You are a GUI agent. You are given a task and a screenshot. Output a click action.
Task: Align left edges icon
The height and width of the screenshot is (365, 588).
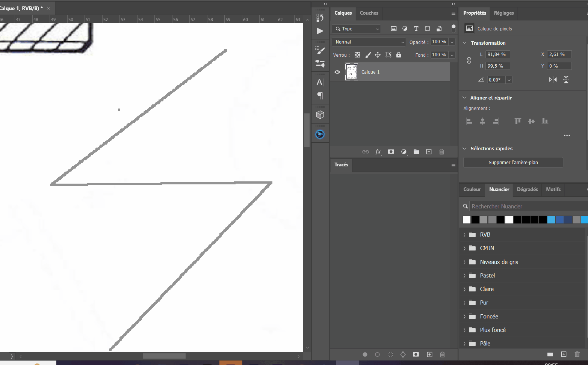click(x=469, y=121)
